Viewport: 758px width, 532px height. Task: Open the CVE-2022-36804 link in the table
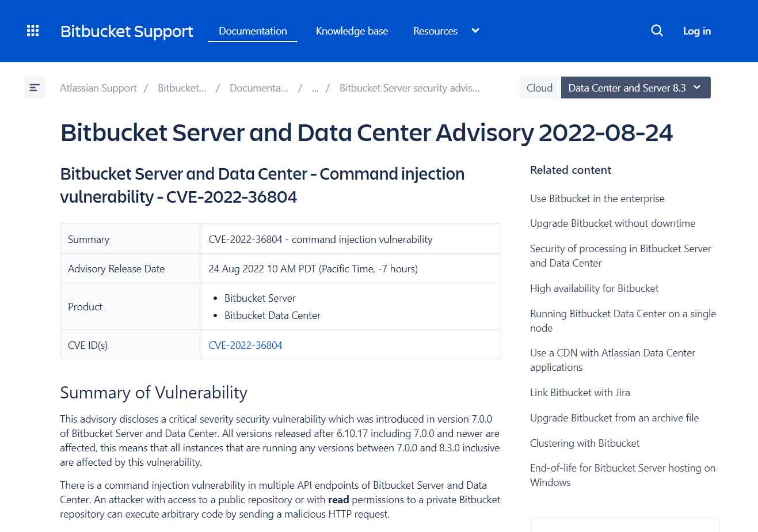tap(245, 345)
